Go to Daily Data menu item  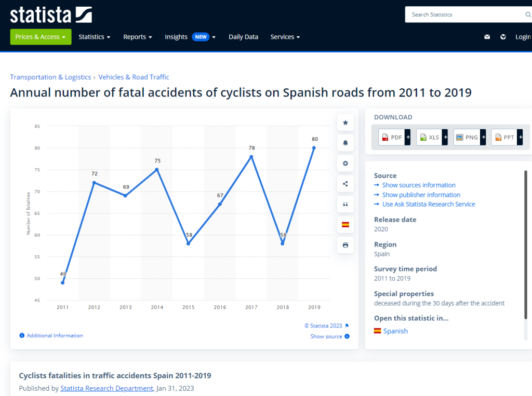tap(243, 37)
